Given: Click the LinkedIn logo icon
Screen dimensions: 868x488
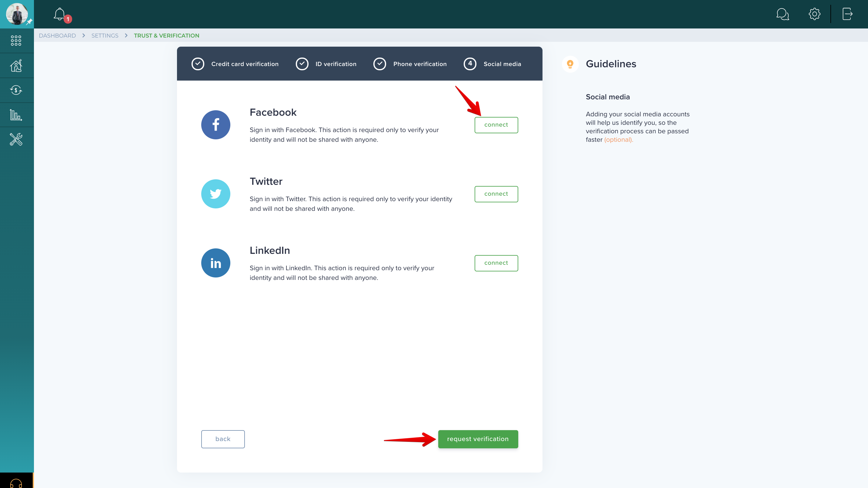Looking at the screenshot, I should click(216, 263).
